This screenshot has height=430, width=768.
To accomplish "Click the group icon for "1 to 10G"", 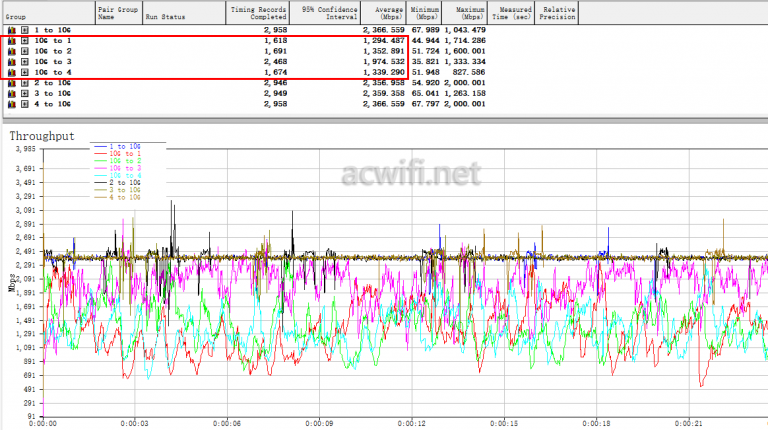I will (12, 32).
